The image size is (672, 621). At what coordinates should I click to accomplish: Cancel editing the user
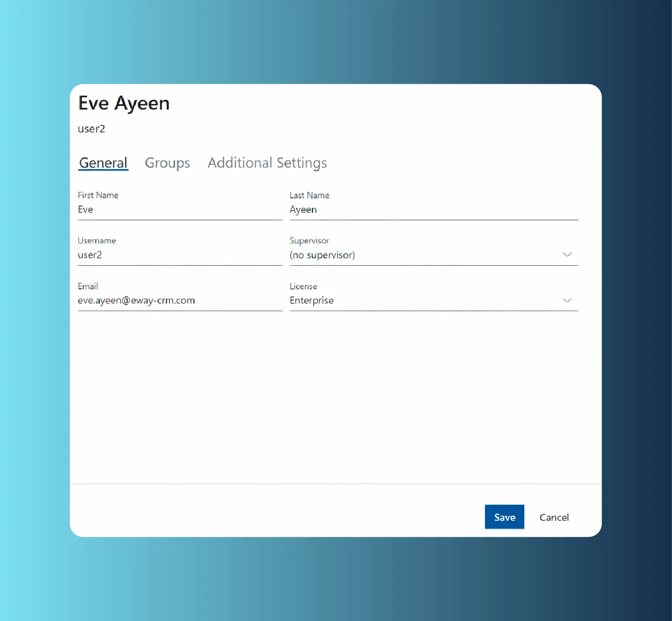(554, 517)
